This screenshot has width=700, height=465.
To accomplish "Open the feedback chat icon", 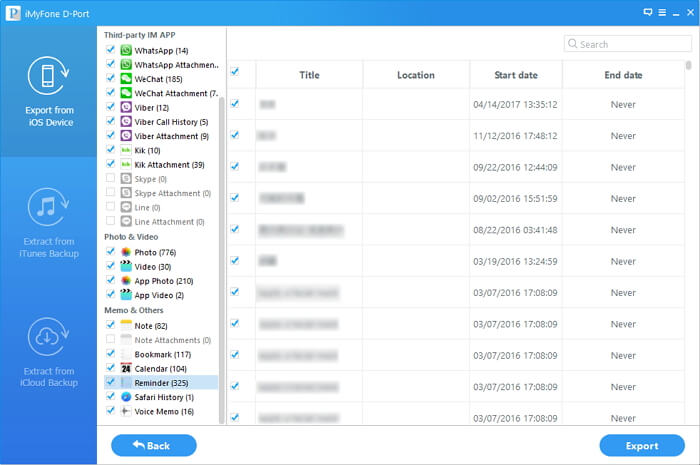I will click(647, 12).
